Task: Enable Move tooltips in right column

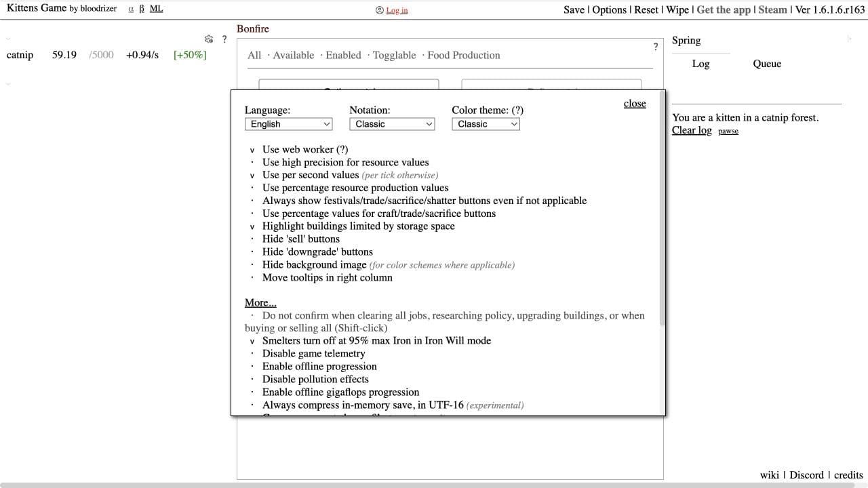Action: point(321,278)
